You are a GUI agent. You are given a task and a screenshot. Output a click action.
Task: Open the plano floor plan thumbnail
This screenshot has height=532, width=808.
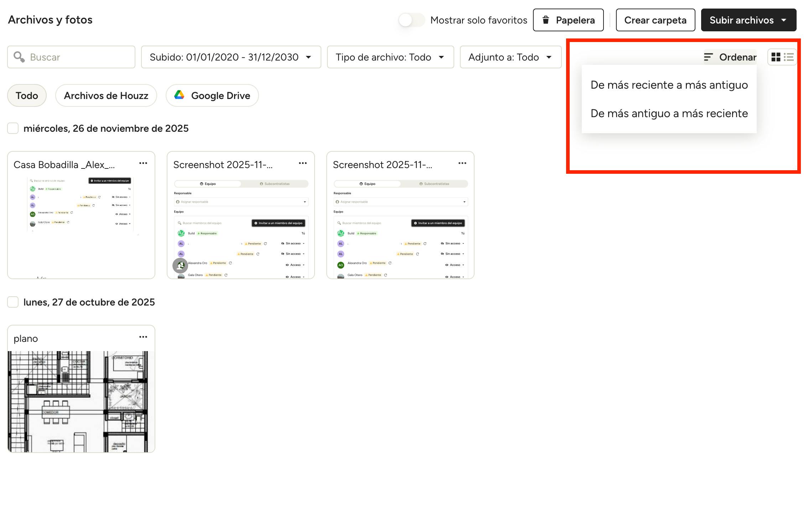(x=81, y=401)
